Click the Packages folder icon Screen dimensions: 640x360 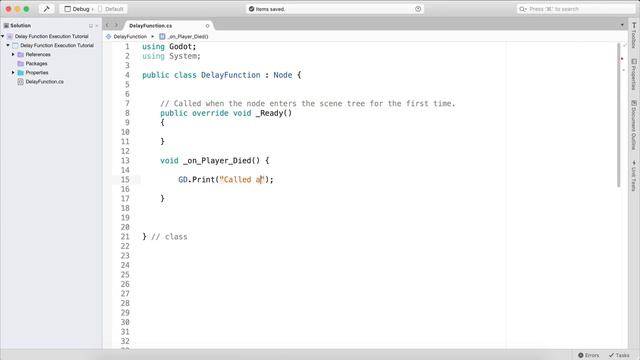pyautogui.click(x=20, y=64)
